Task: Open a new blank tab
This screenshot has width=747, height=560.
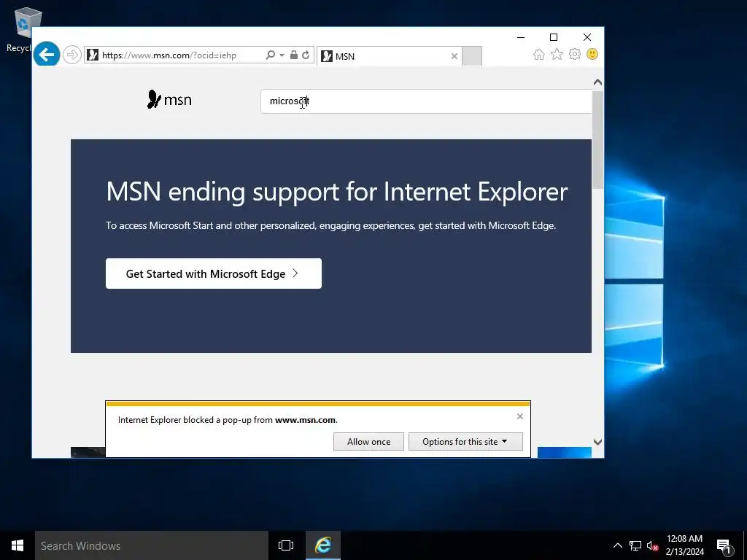Action: (x=472, y=56)
